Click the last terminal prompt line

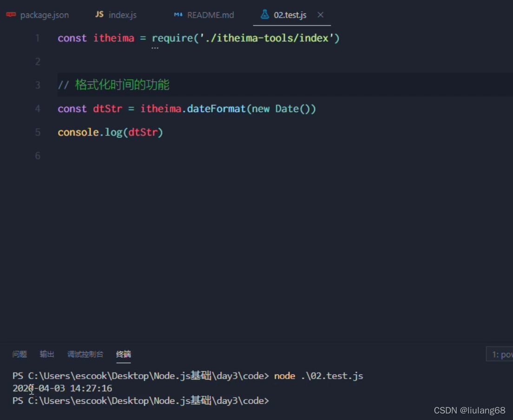[141, 400]
